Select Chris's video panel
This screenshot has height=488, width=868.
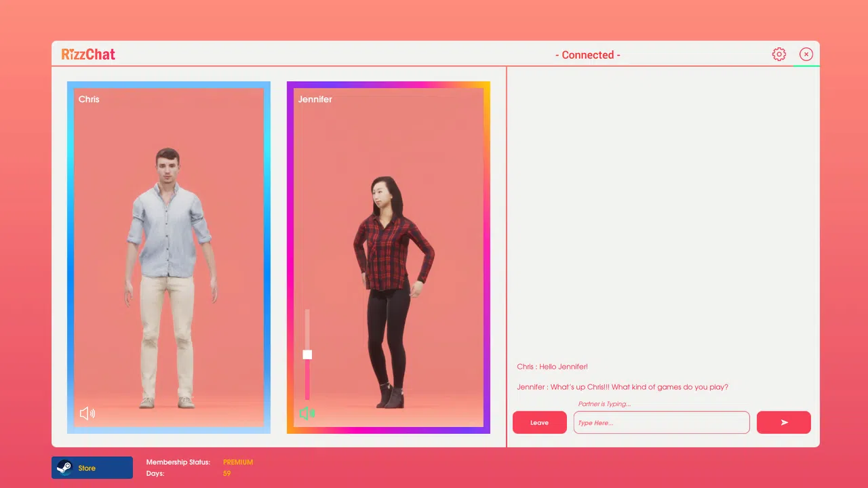click(x=169, y=258)
